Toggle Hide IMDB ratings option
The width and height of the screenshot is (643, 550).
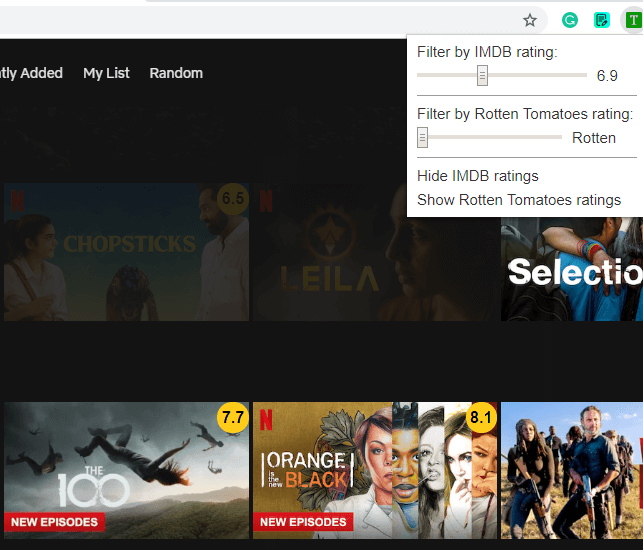click(477, 176)
